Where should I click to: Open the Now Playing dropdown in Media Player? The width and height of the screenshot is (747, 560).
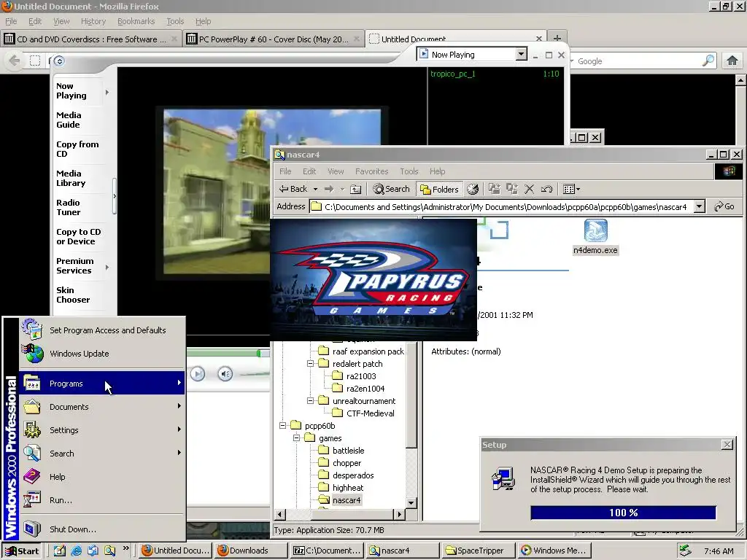click(521, 54)
